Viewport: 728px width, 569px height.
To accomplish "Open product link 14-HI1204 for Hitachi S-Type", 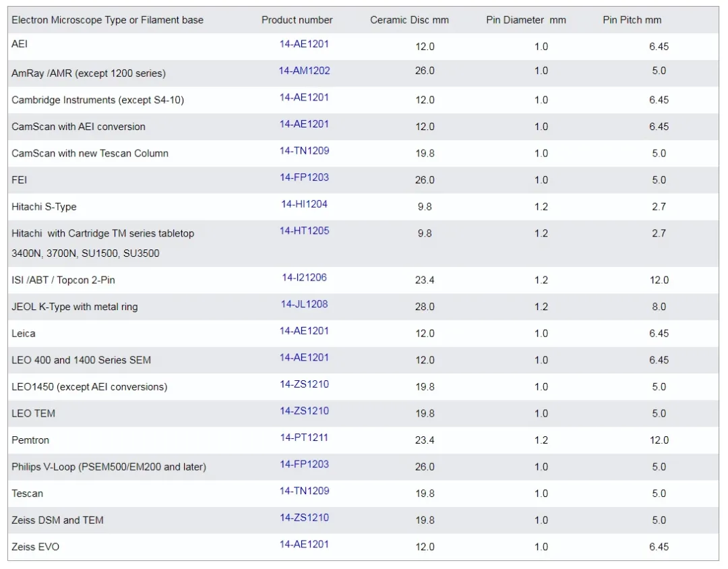I will click(x=304, y=204).
